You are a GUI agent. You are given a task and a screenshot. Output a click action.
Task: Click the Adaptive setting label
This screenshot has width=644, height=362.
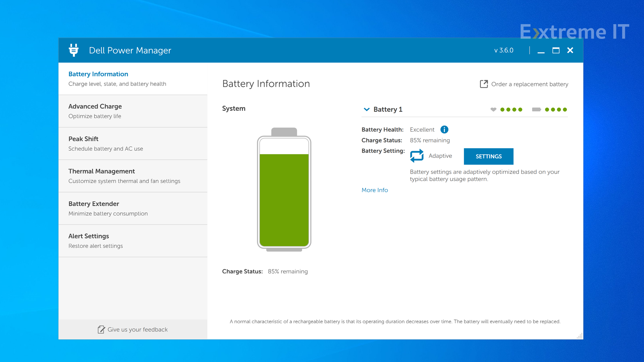pyautogui.click(x=440, y=156)
